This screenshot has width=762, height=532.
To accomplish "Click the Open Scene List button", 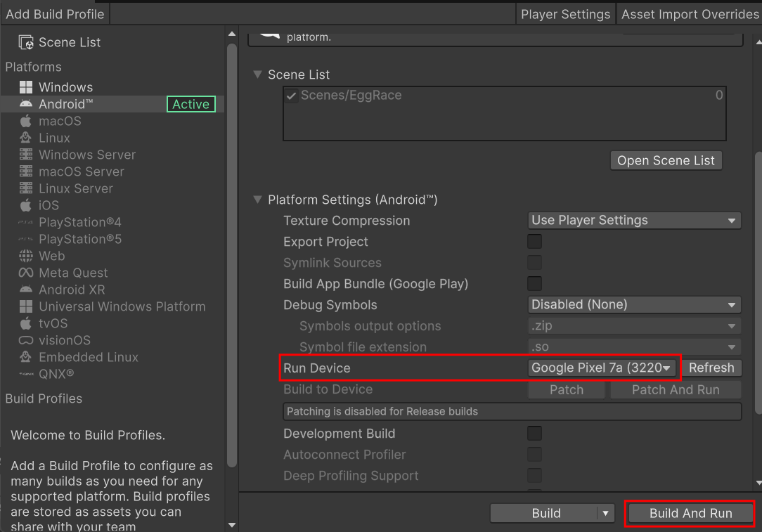I will tap(666, 160).
